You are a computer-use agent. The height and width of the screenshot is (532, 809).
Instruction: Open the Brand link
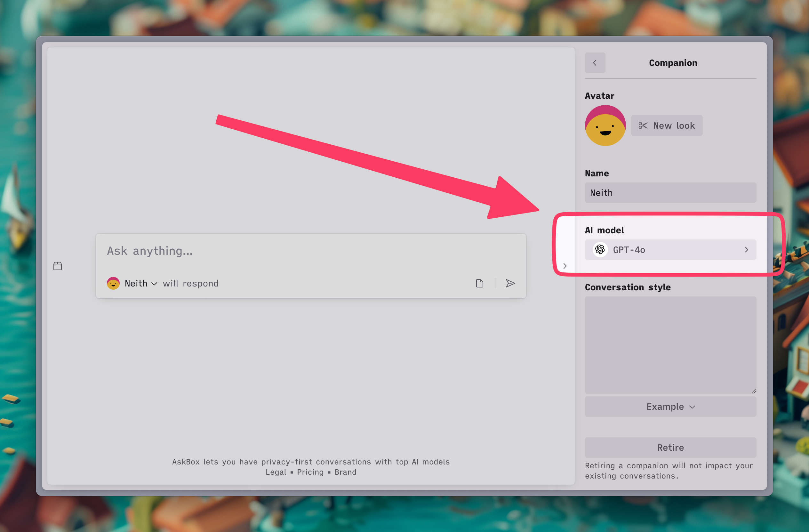point(345,472)
